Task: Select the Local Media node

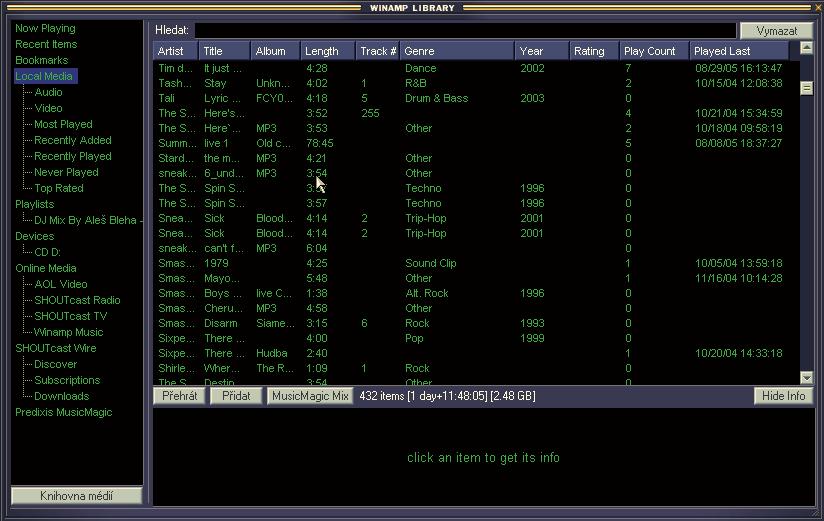Action: click(44, 76)
